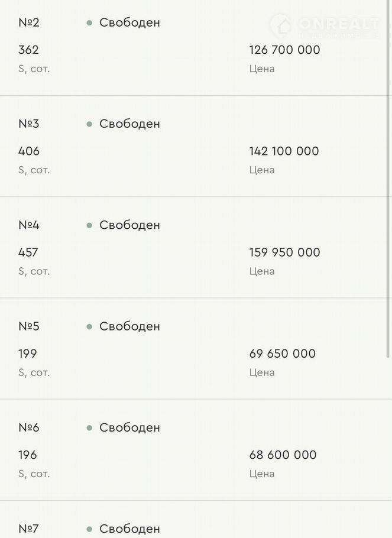Open plot №7 at the bottom
Image resolution: width=392 pixels, height=538 pixels.
coord(28,529)
